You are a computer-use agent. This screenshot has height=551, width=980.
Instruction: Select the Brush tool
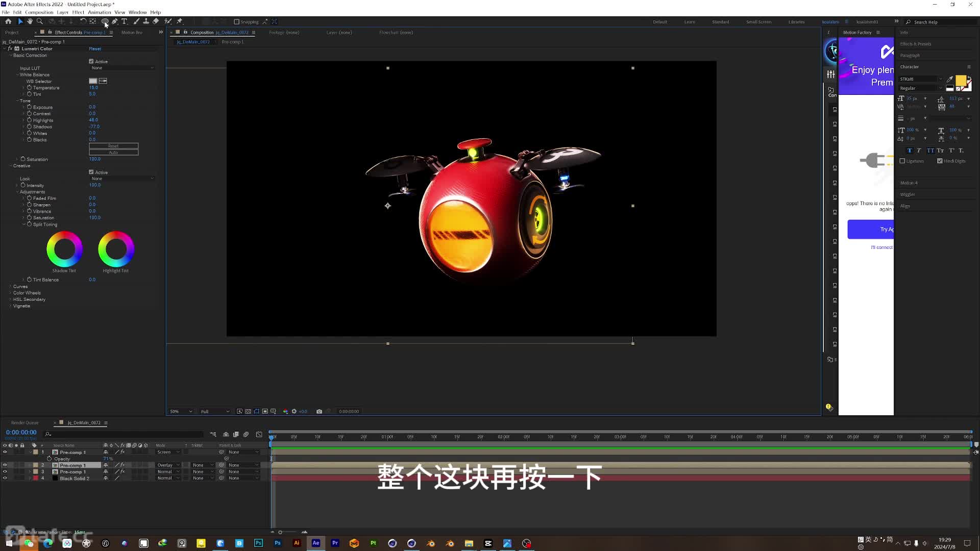[136, 21]
